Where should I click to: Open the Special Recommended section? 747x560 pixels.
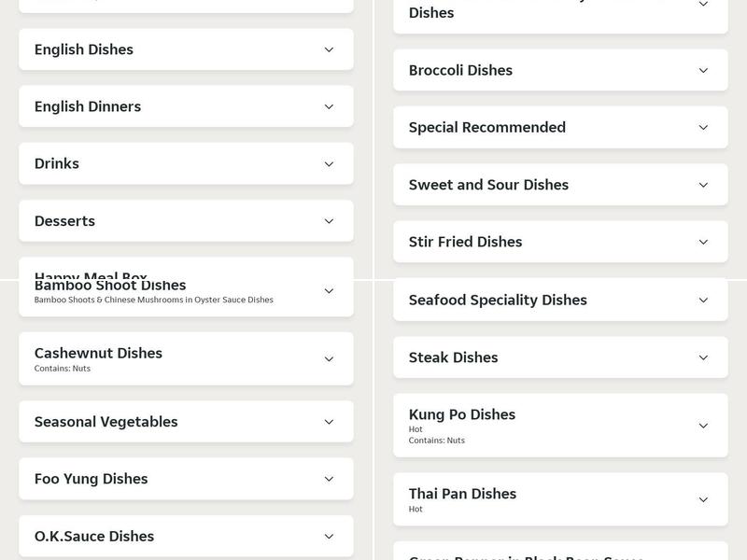coord(560,127)
